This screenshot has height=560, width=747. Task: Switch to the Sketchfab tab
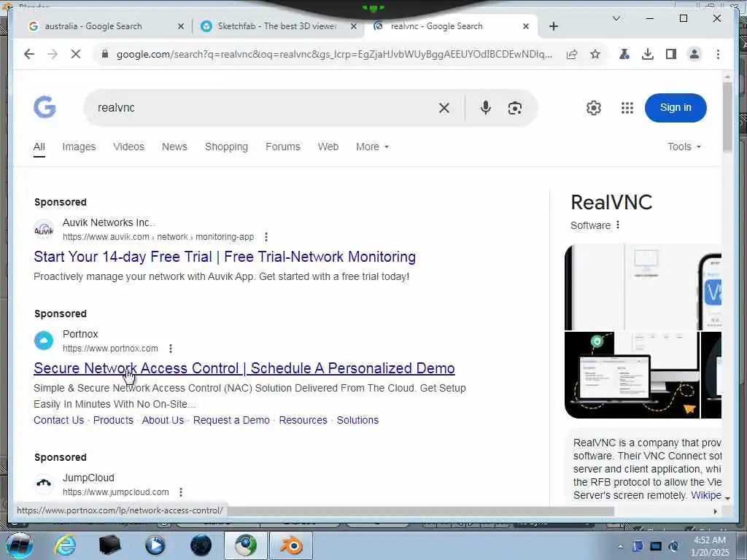tap(277, 26)
